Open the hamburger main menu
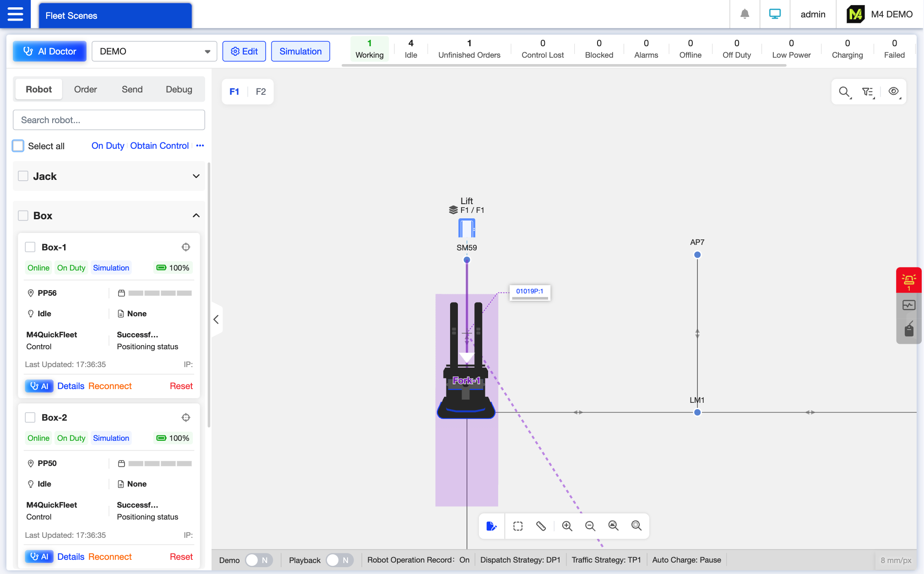 click(15, 14)
